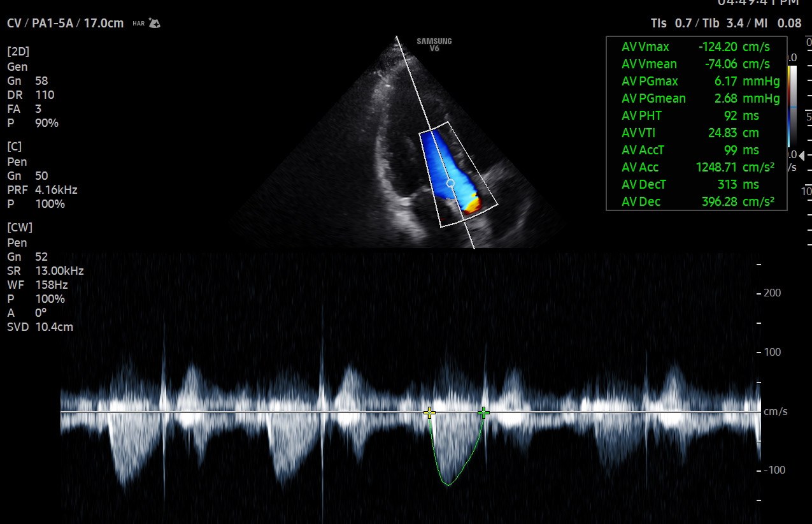Click the 'FA 3' frame average value
The height and width of the screenshot is (524, 812).
tap(24, 108)
